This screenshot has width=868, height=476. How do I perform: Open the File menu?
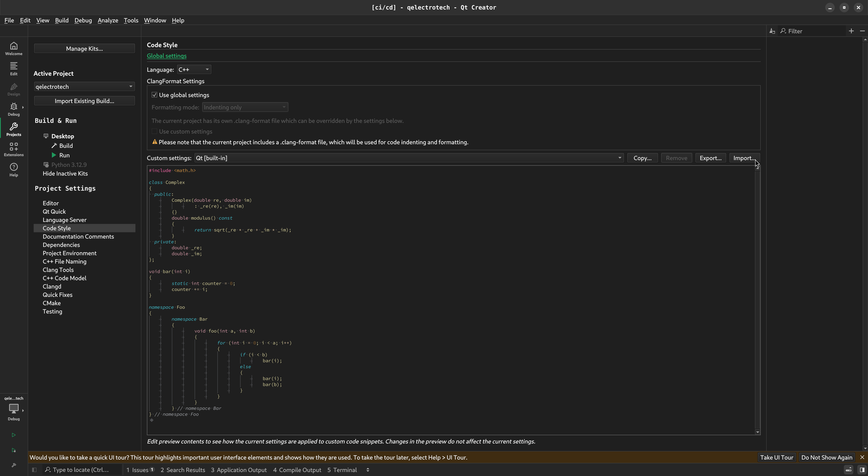9,20
